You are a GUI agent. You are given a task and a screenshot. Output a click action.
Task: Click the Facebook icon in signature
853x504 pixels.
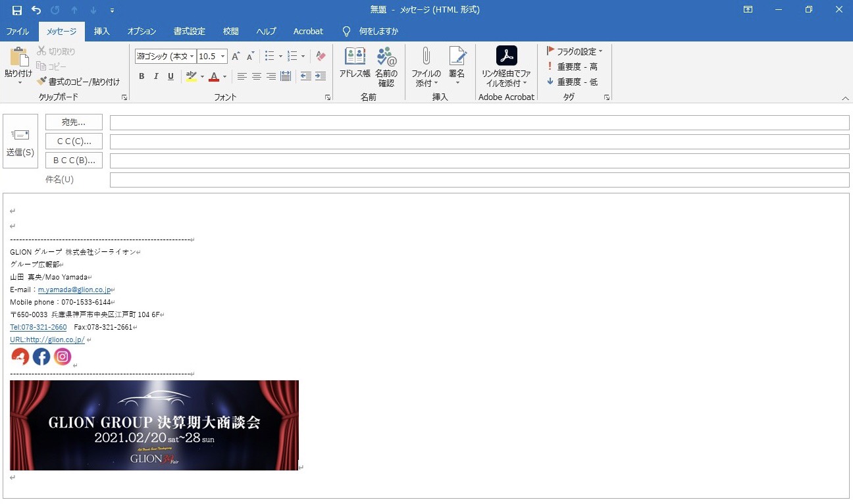41,357
